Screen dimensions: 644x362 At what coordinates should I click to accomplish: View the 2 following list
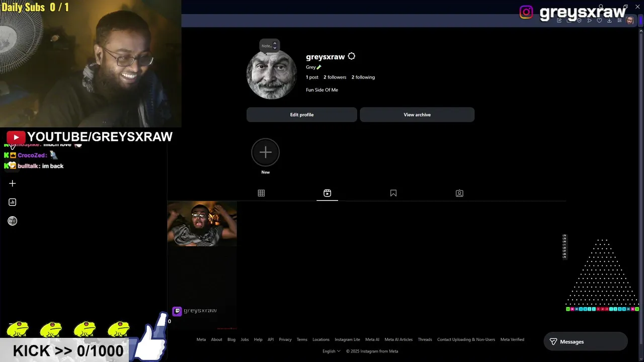point(363,77)
